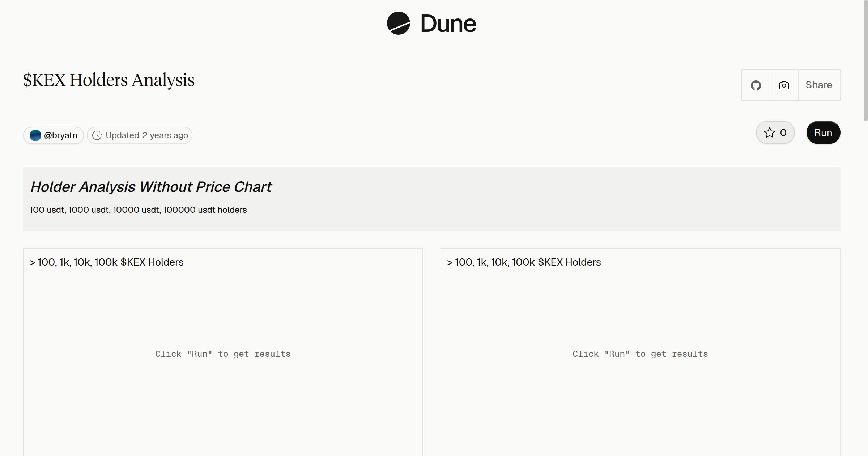Click the @bryatn avatar image
868x456 pixels.
(35, 135)
